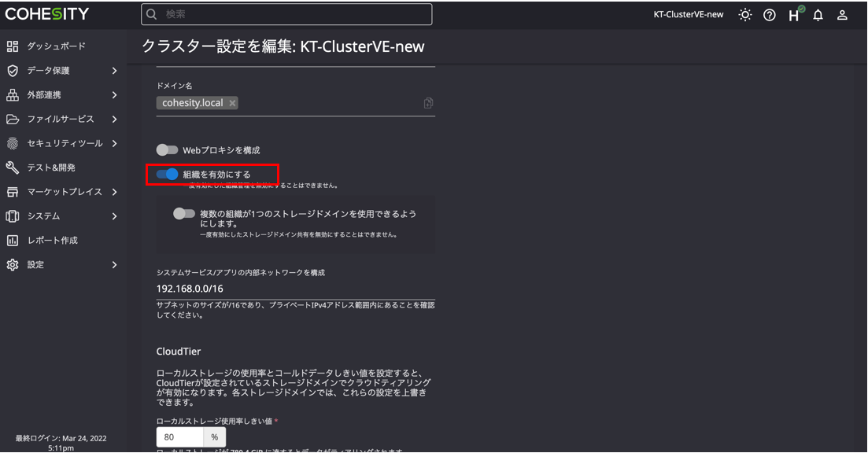Image resolution: width=868 pixels, height=453 pixels.
Task: Toggle Webプロキシを構成 switch
Action: click(167, 150)
